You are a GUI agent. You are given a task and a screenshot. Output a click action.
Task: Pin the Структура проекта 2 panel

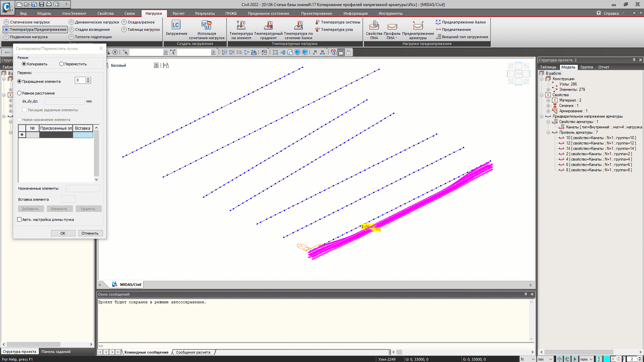[634, 60]
